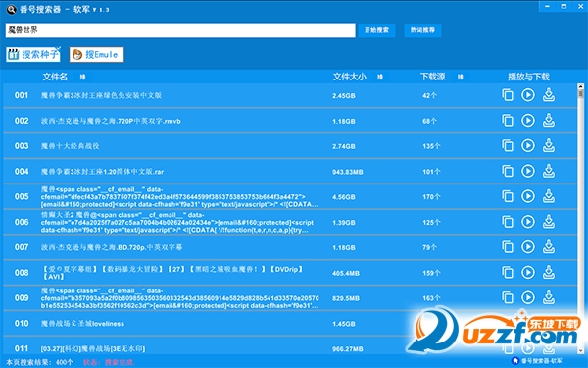This screenshot has width=588, height=368.
Task: Select row 010 file name with loveliness
Action: (82, 323)
